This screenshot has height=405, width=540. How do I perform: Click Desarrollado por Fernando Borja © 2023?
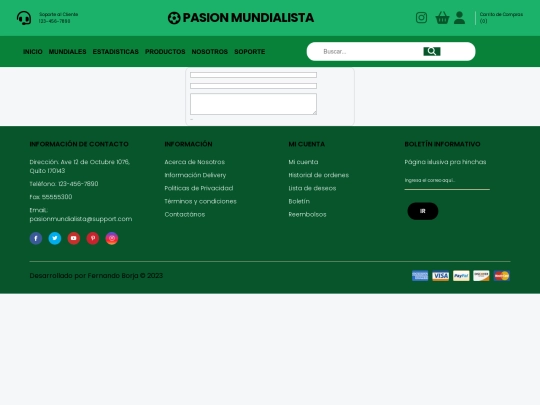[96, 276]
